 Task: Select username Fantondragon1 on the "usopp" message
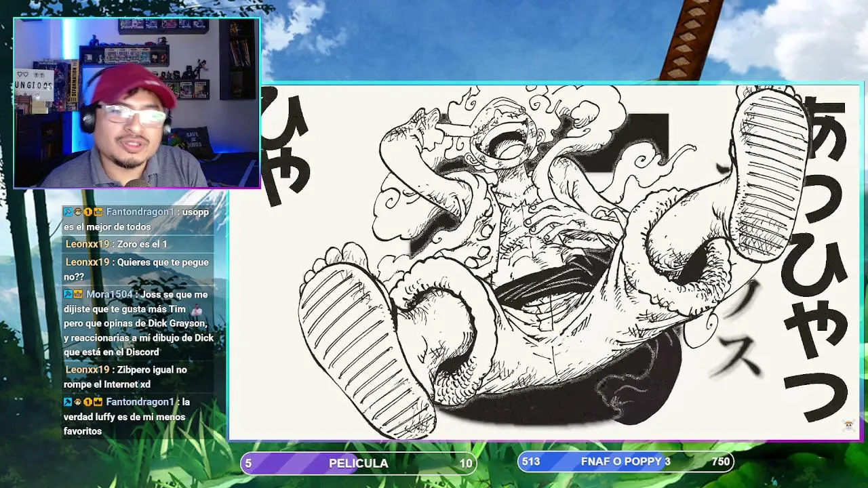click(x=140, y=212)
